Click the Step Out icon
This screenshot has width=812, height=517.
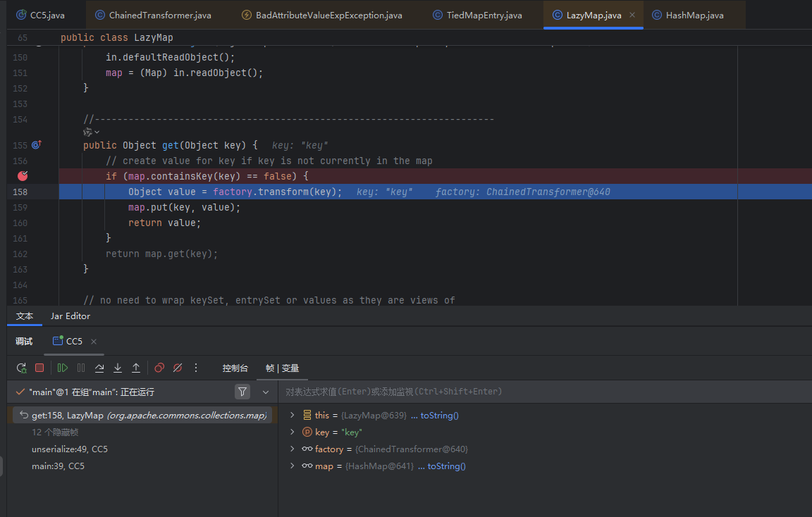pyautogui.click(x=136, y=368)
